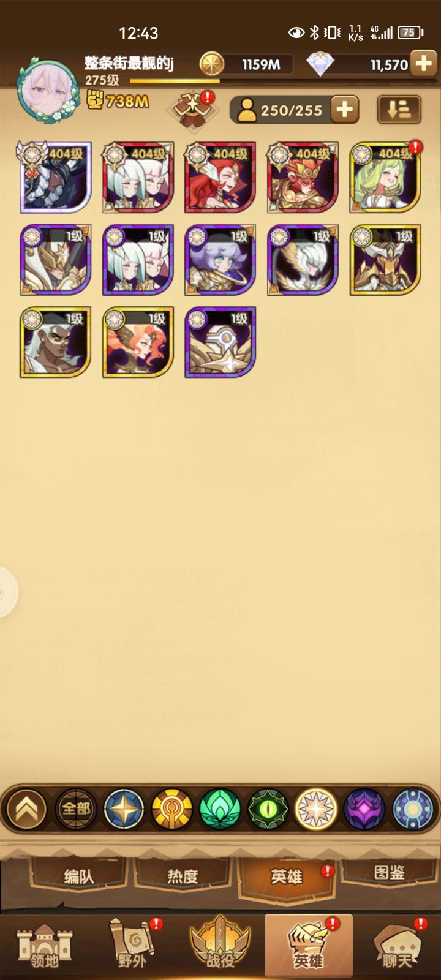Open 聊天 chat in bottom navigation
The image size is (441, 980).
click(x=397, y=946)
